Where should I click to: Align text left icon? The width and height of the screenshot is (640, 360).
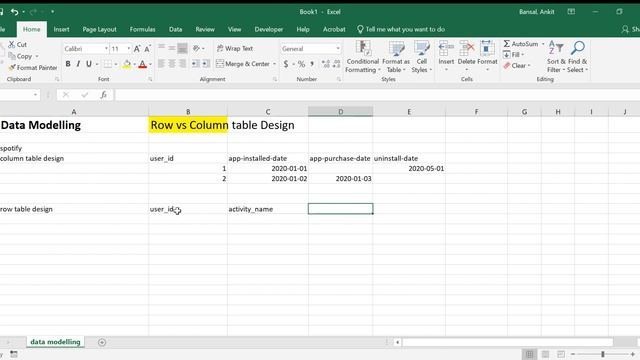162,64
